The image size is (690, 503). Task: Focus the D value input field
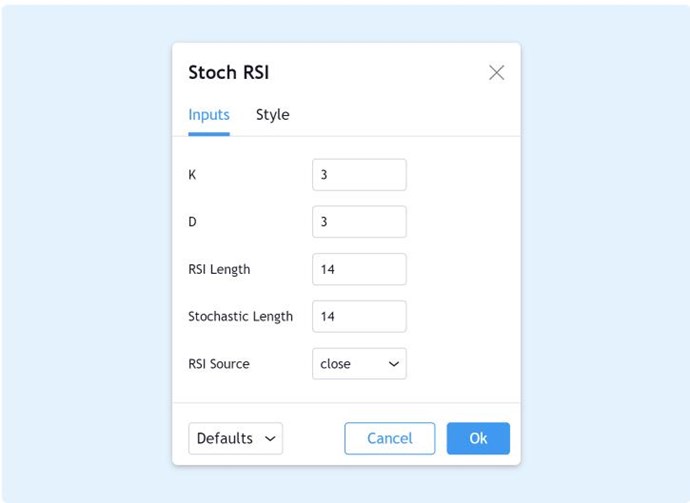(359, 222)
